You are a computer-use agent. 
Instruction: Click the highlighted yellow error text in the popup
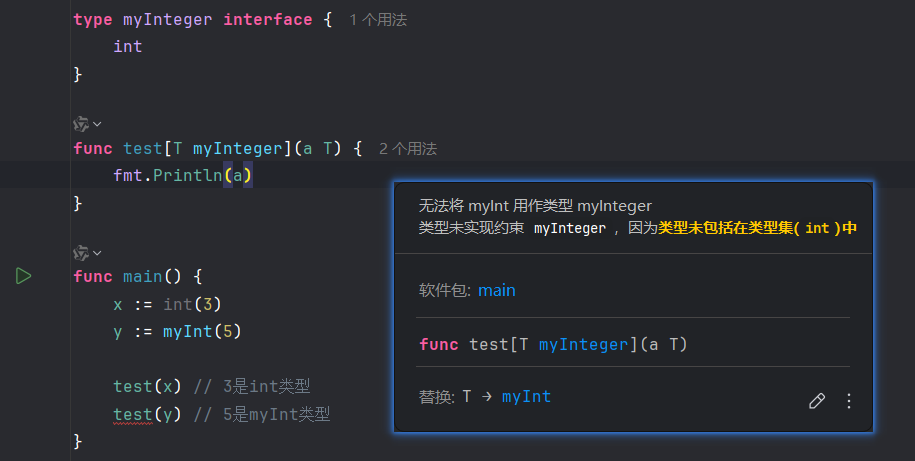[757, 228]
